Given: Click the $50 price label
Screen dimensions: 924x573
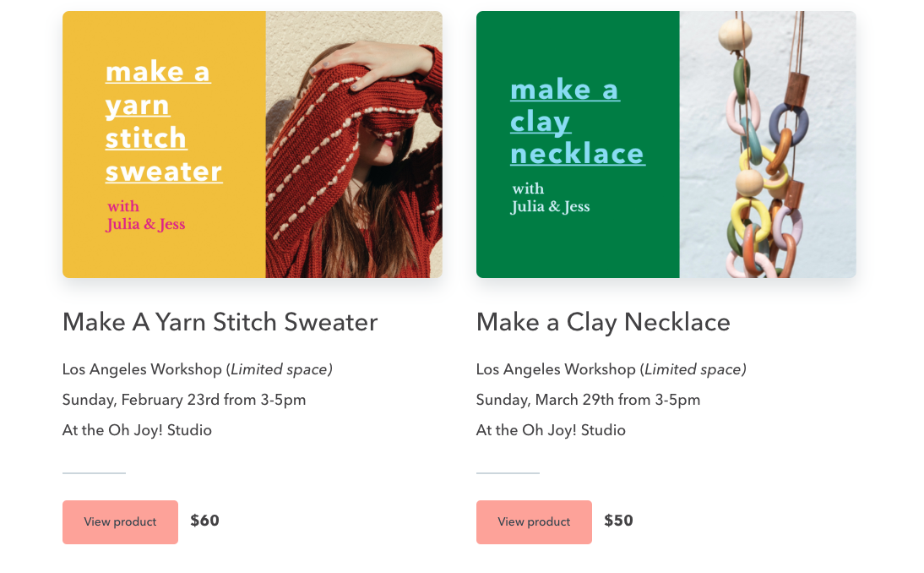Looking at the screenshot, I should point(618,521).
